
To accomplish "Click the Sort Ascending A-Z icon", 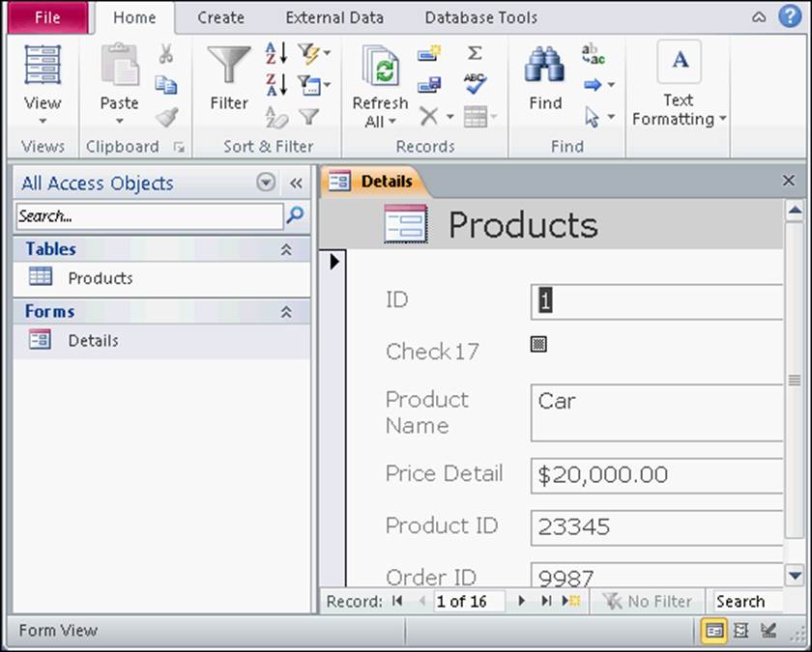I will click(x=275, y=53).
